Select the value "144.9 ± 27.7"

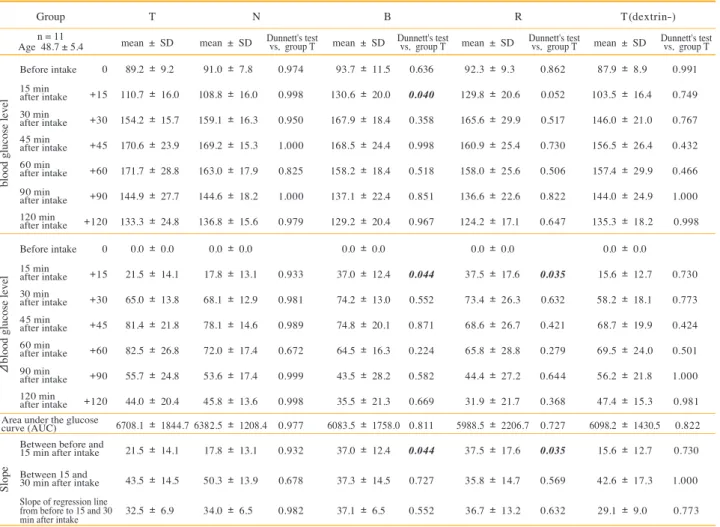(150, 196)
